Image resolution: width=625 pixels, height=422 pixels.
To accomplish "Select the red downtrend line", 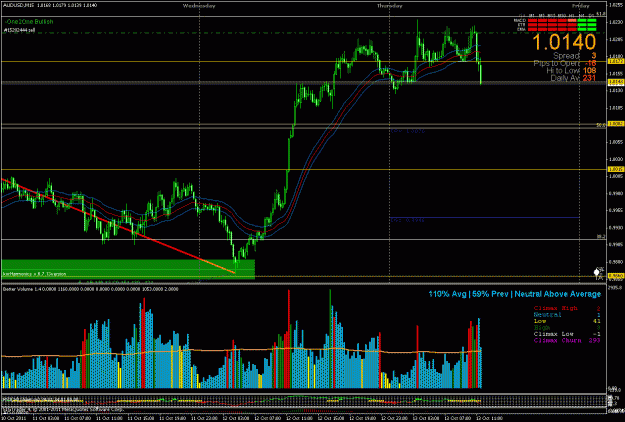I will click(118, 226).
